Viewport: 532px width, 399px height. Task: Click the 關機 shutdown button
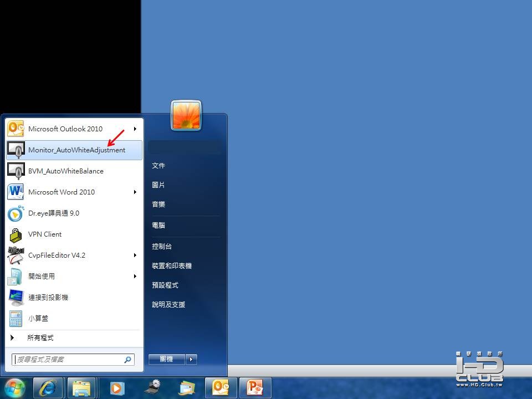coord(167,359)
